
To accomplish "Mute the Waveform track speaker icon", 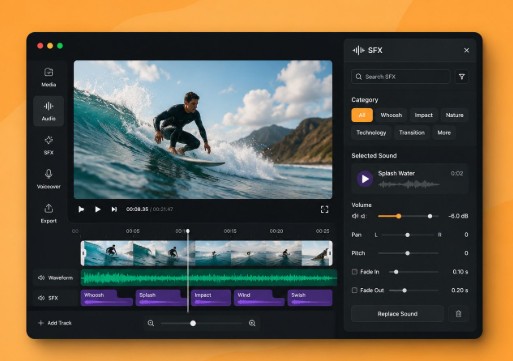I will pos(41,278).
